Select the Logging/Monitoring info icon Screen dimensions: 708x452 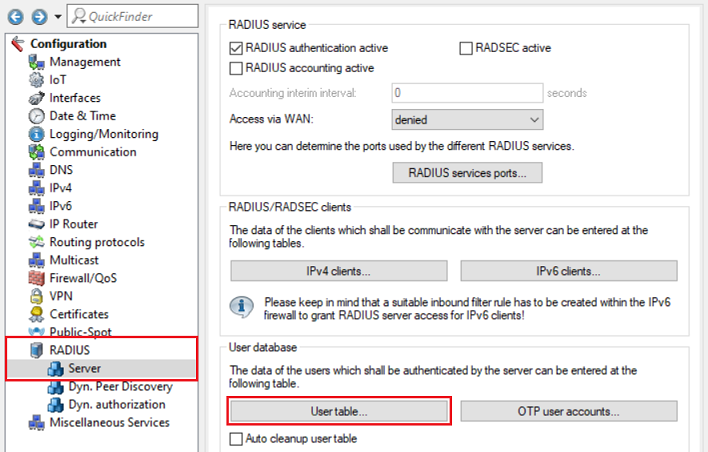[37, 134]
